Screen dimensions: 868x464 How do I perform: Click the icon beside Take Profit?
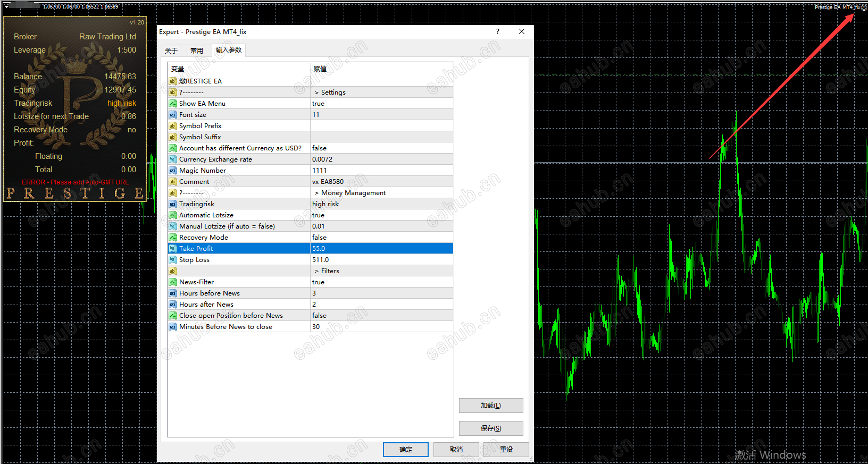[x=172, y=249]
